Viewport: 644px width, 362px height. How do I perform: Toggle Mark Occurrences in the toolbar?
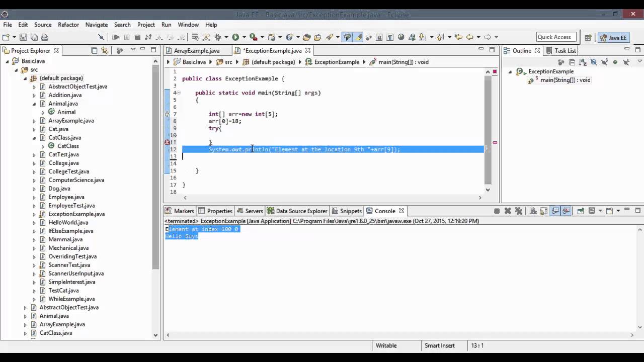tap(358, 37)
